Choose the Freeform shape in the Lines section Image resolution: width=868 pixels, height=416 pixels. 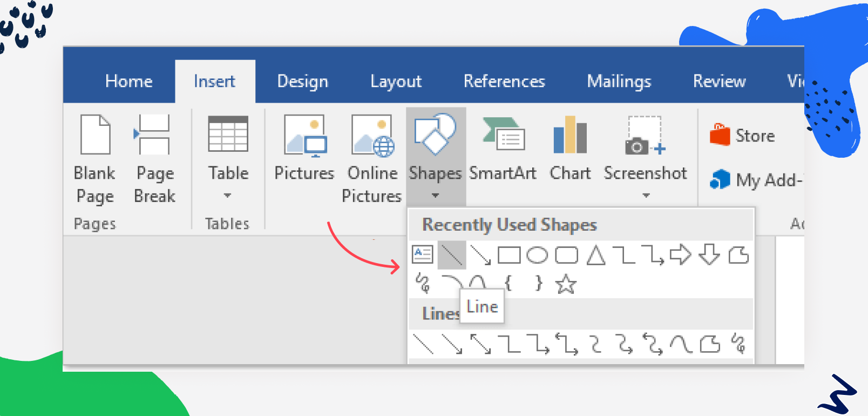pos(710,344)
